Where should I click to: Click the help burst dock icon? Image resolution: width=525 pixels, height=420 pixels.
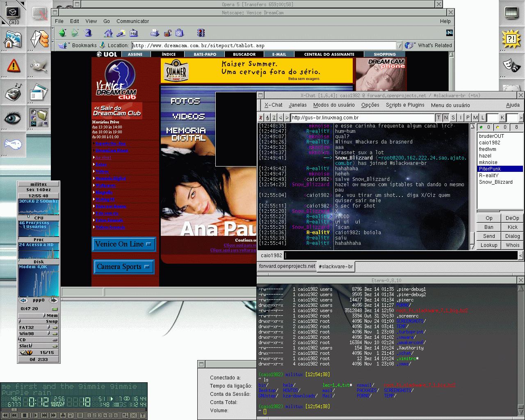click(x=511, y=39)
